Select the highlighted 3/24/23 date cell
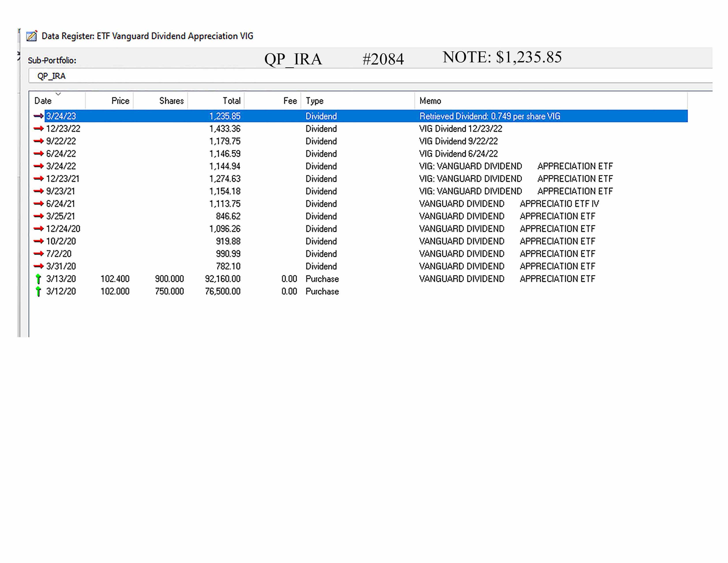The width and height of the screenshot is (728, 563). [x=61, y=116]
